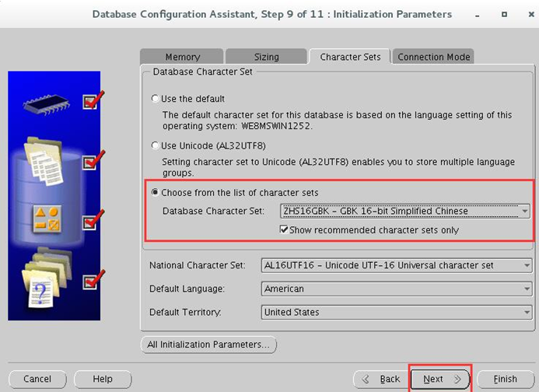
Task: Click the database documents folder icon
Action: coord(44,161)
